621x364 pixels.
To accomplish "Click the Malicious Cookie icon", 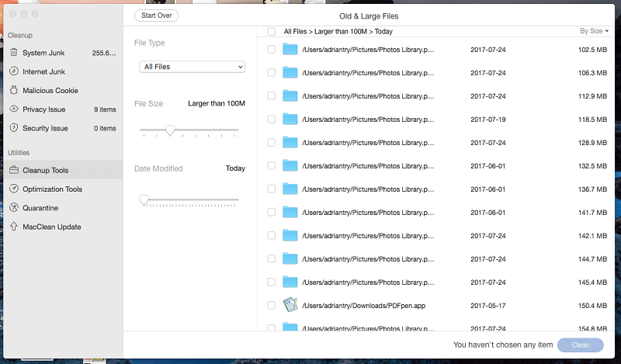I will point(14,90).
